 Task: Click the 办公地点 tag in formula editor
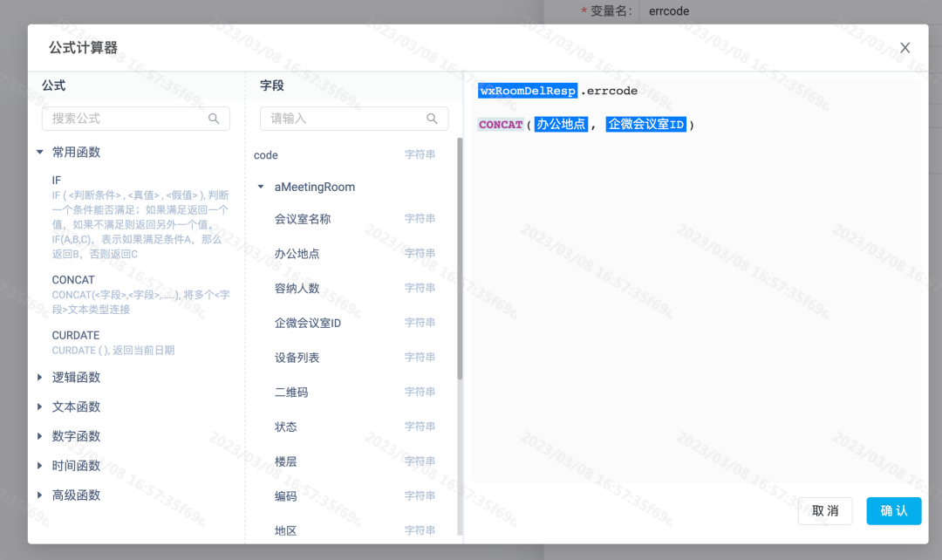(x=561, y=125)
